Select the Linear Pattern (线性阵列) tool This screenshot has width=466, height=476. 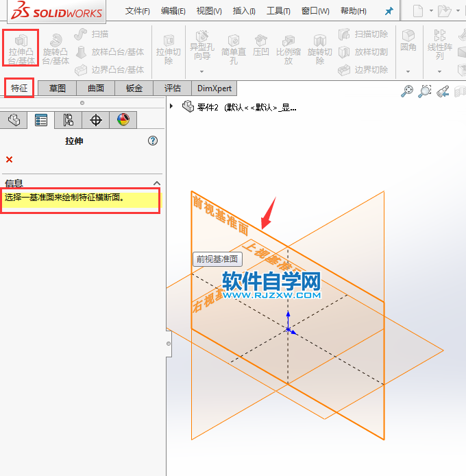coord(439,45)
